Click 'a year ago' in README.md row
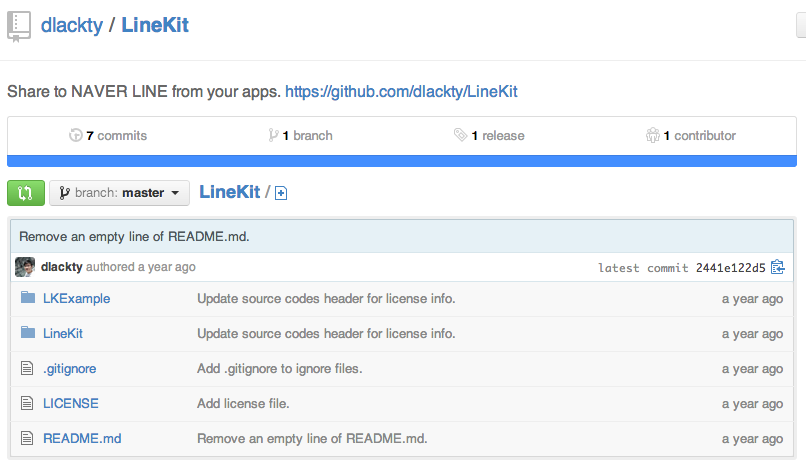Viewport: 806px width, 465px height. coord(753,439)
